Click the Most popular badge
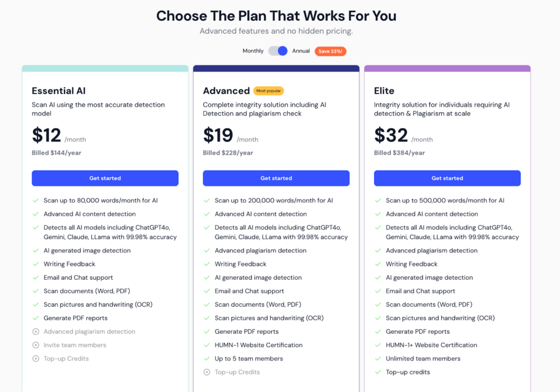560x392 pixels. (x=269, y=91)
